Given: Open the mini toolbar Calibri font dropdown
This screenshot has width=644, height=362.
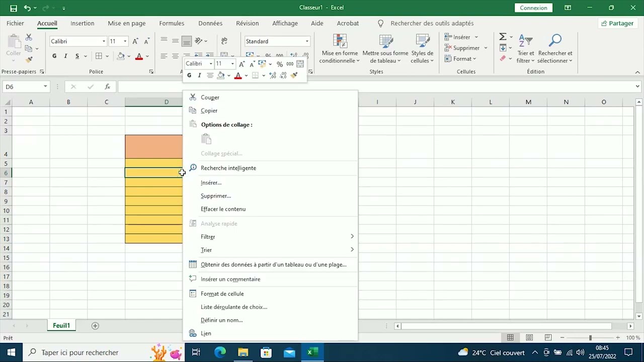Looking at the screenshot, I should (x=211, y=64).
